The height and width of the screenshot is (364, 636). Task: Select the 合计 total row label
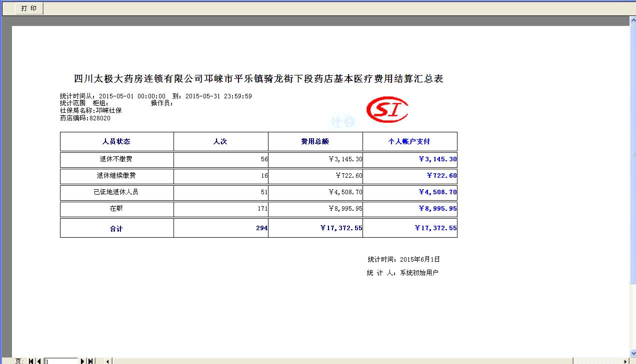(116, 229)
